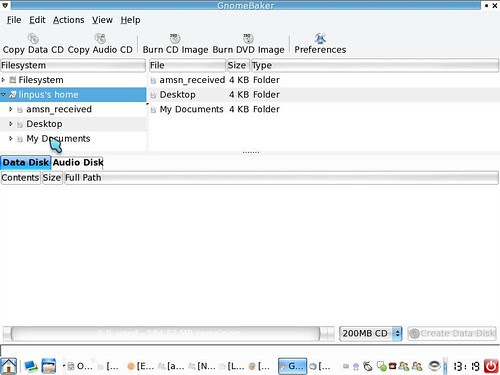Collapse the linpus's home tree node

pos(3,95)
